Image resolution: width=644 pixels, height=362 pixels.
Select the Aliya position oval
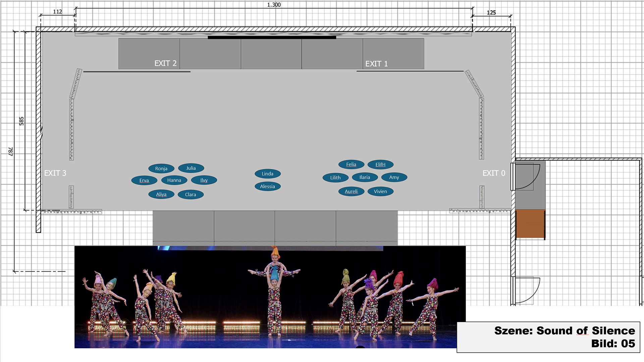[161, 194]
